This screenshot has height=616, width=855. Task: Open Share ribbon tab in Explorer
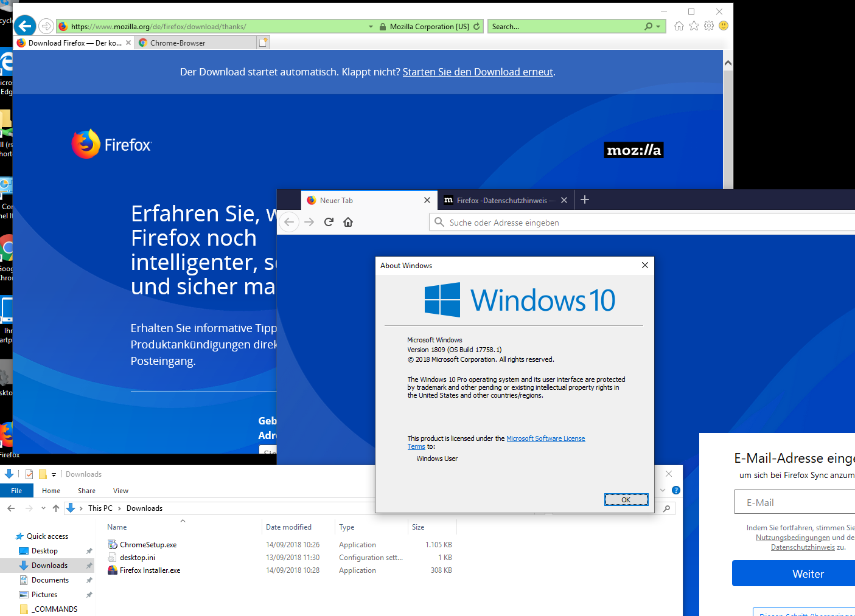86,491
